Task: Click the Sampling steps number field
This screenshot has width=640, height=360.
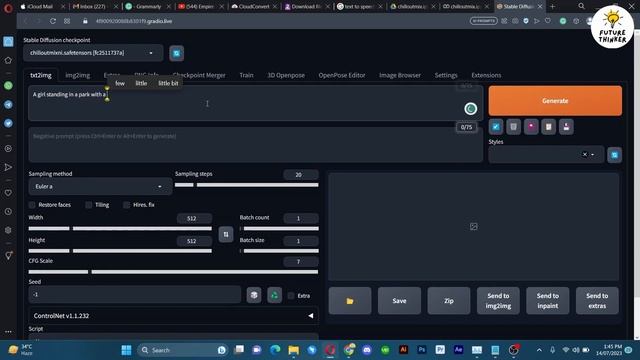Action: [x=300, y=175]
